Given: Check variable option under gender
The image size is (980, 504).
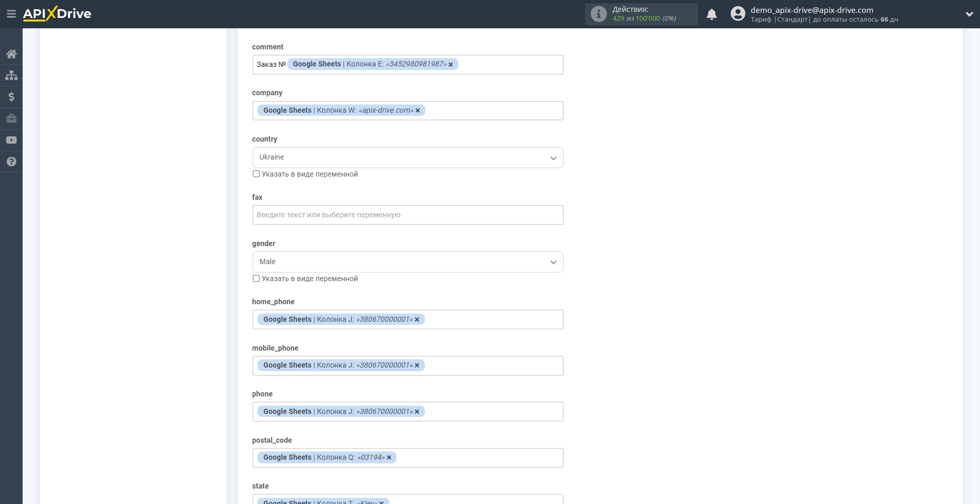Looking at the screenshot, I should pos(256,279).
